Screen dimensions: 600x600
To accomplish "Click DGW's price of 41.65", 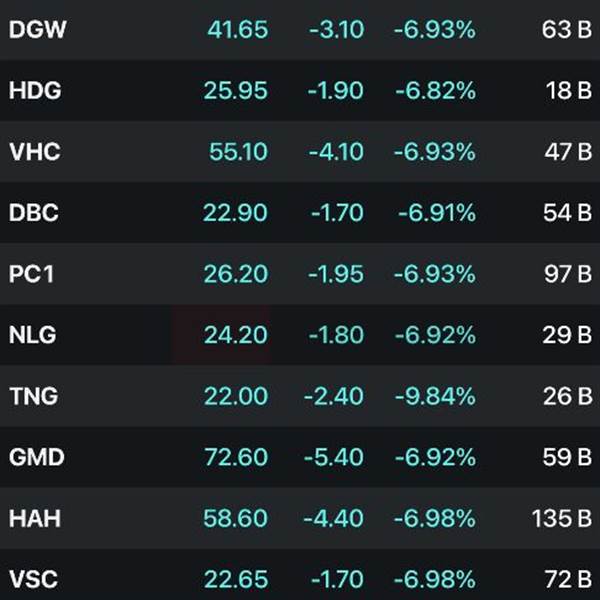I will pyautogui.click(x=237, y=30).
